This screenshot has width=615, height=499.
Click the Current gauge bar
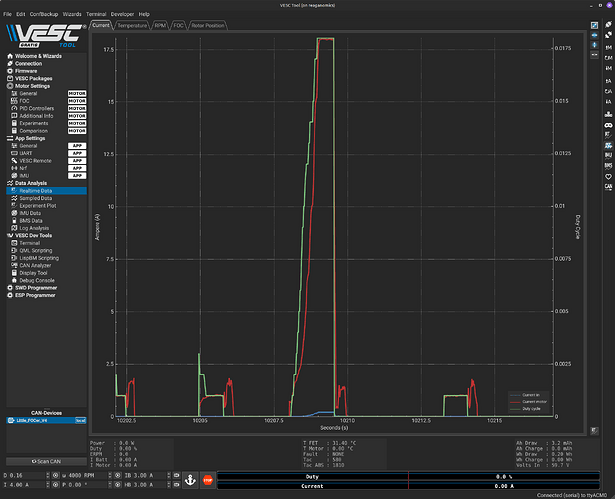408,486
